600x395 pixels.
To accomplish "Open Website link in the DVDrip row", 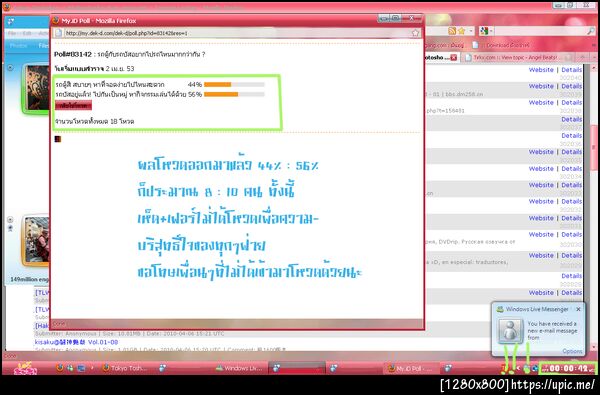I will (x=541, y=235).
